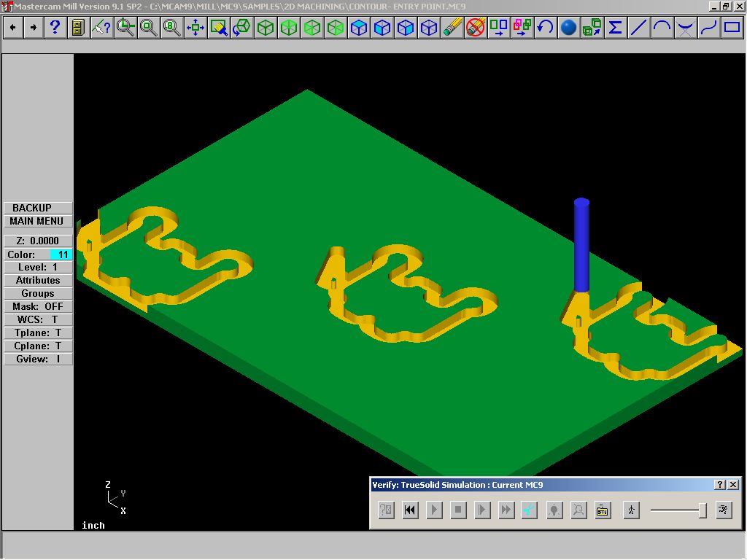Click the blue cube with highlighted front face

[x=382, y=28]
